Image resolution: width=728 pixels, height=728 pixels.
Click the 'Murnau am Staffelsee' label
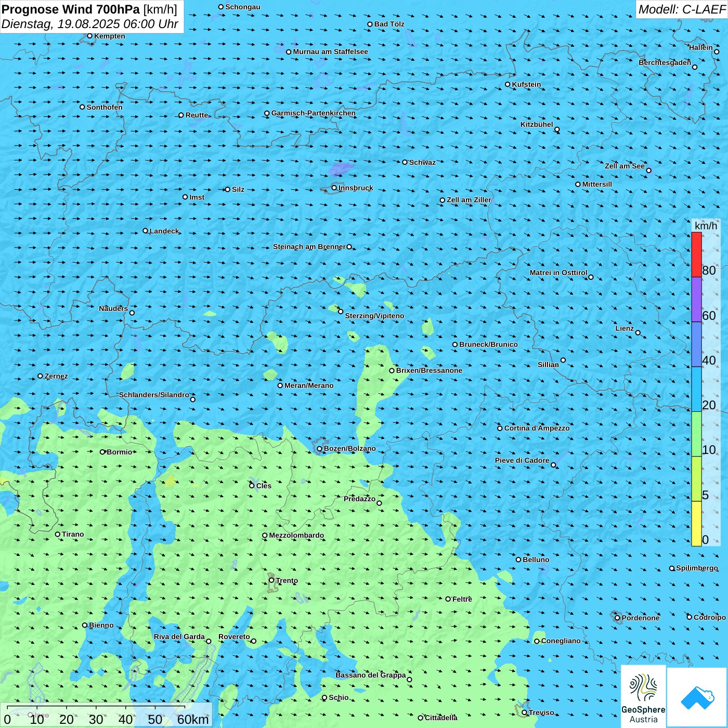click(330, 51)
